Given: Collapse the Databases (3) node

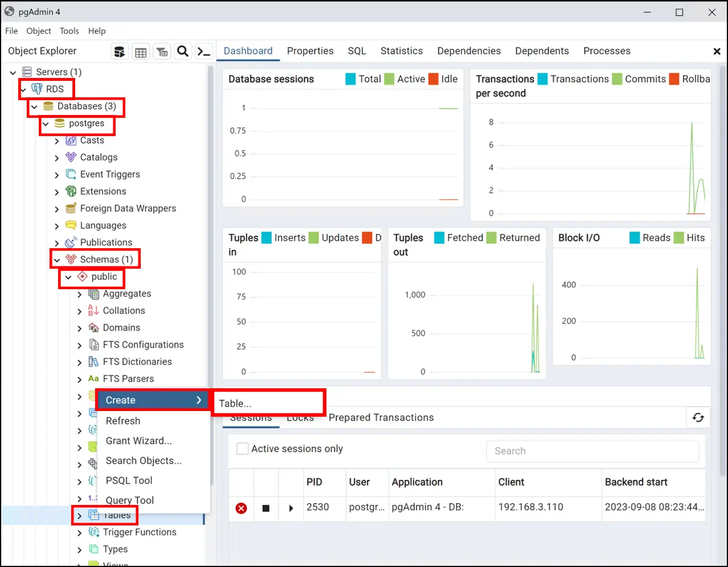Looking at the screenshot, I should point(35,106).
